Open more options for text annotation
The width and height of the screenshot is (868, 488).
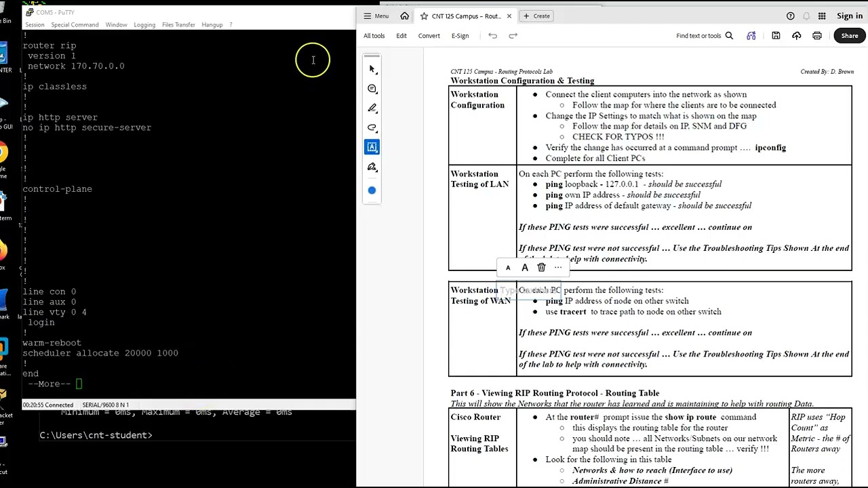click(558, 268)
